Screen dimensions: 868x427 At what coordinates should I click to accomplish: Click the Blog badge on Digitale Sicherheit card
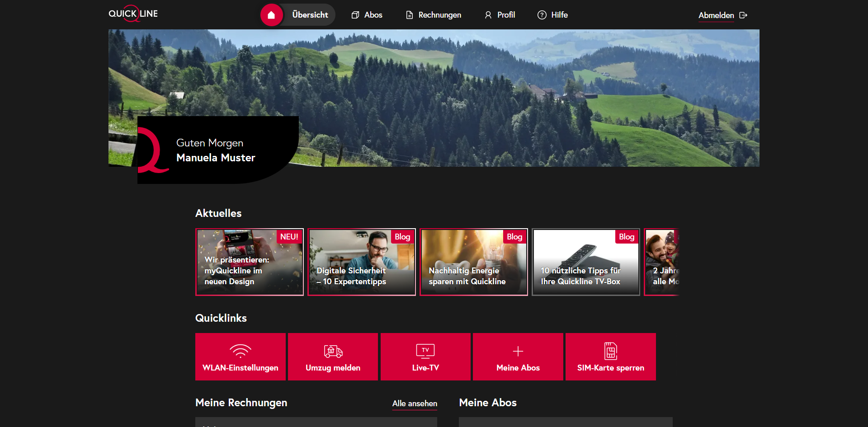click(402, 237)
